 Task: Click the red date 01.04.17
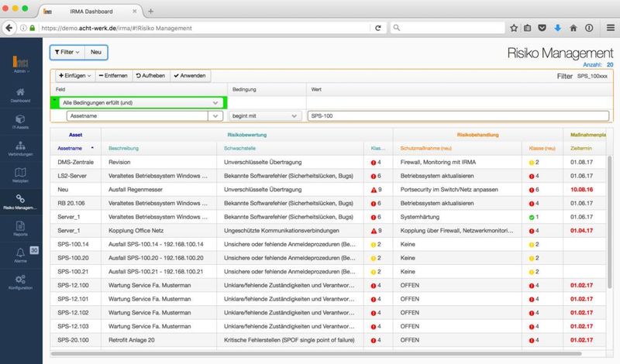click(581, 231)
